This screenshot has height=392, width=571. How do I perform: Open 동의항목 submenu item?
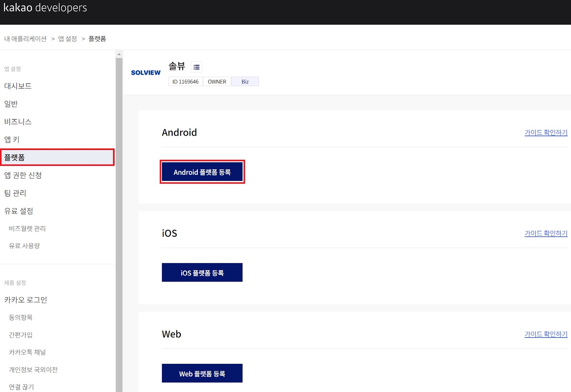coord(21,317)
